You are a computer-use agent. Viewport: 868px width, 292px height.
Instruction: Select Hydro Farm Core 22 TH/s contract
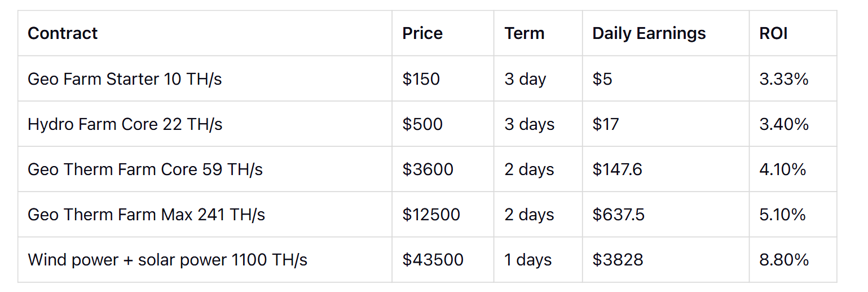click(x=125, y=124)
